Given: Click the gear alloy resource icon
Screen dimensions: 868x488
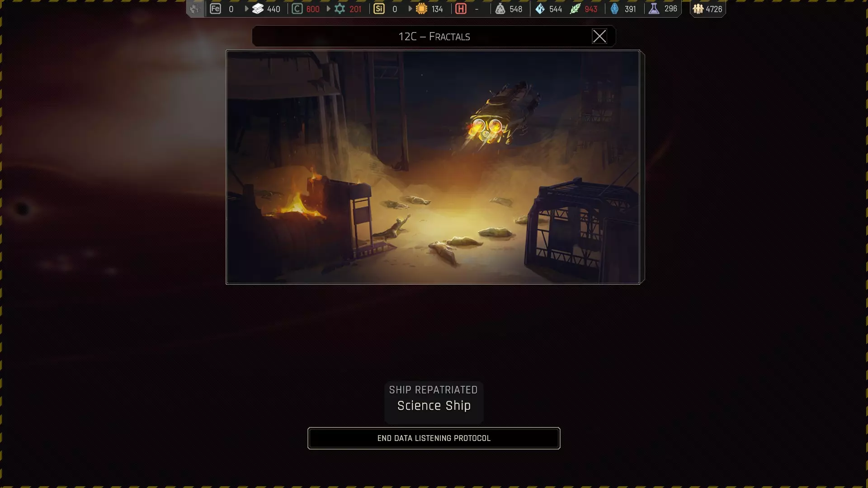Looking at the screenshot, I should [340, 9].
